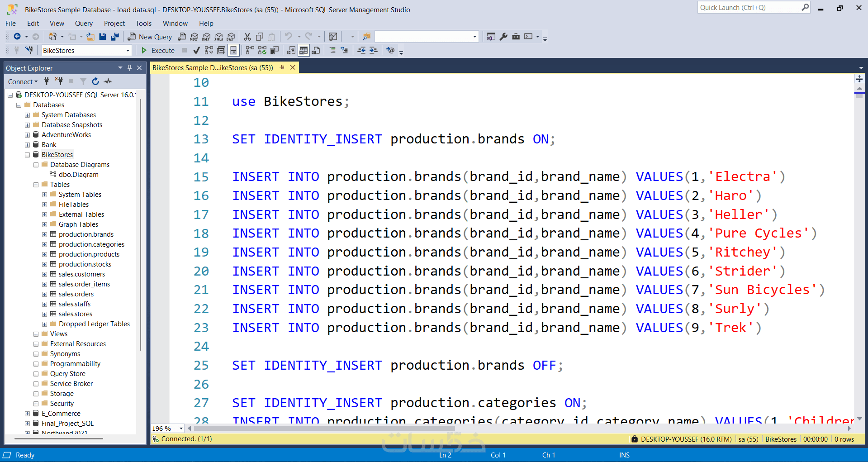Open a new DMX query
The width and height of the screenshot is (868, 462).
coord(206,37)
